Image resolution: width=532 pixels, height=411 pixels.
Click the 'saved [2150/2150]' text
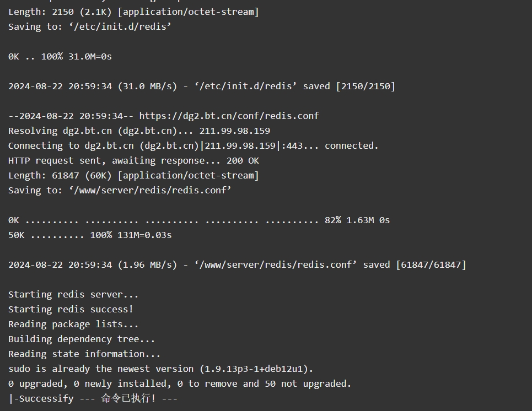point(349,86)
